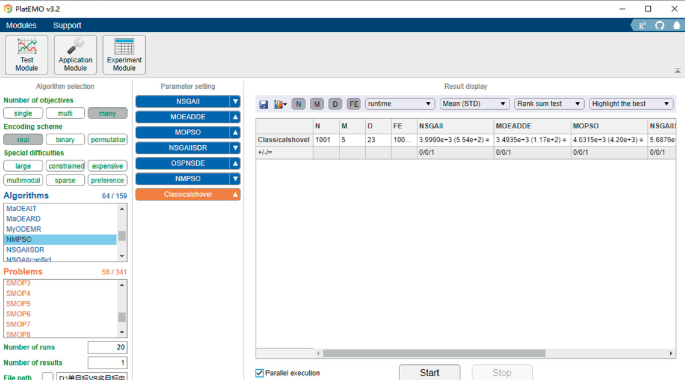Toggle Classicalshovel parameter arrow
This screenshot has height=380, width=685.
tap(235, 194)
